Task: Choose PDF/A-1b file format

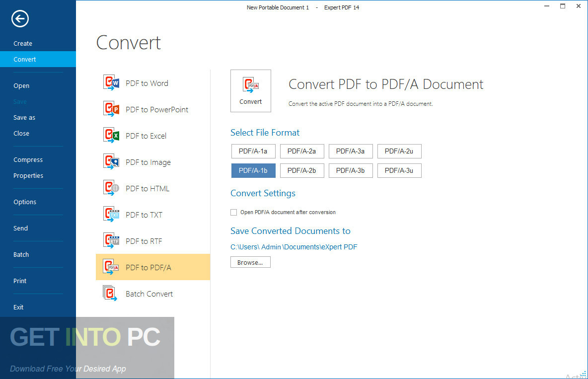Action: pos(253,171)
